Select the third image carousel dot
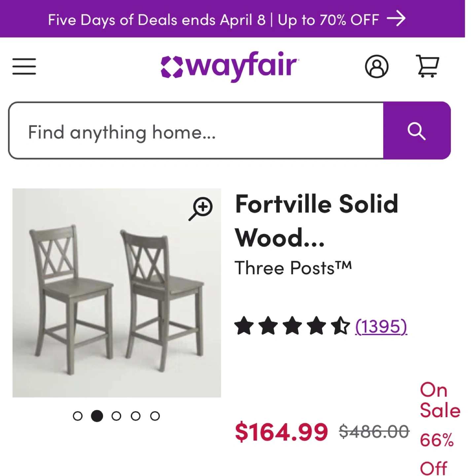This screenshot has width=471, height=476. pyautogui.click(x=116, y=416)
